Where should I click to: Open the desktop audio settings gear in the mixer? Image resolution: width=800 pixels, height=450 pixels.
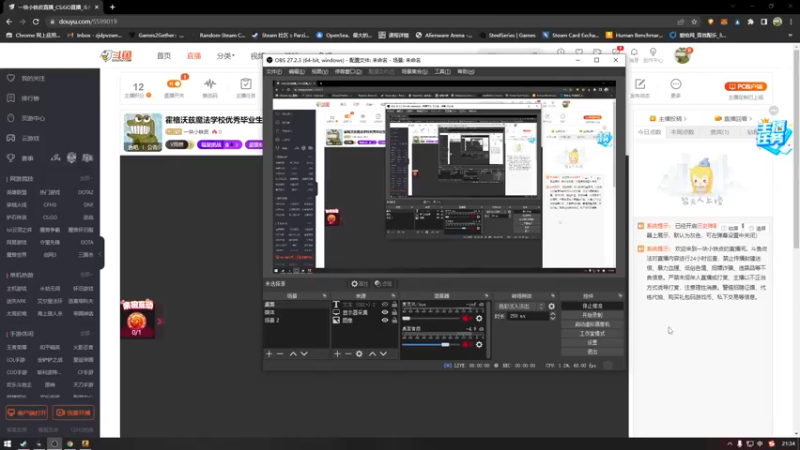(479, 344)
